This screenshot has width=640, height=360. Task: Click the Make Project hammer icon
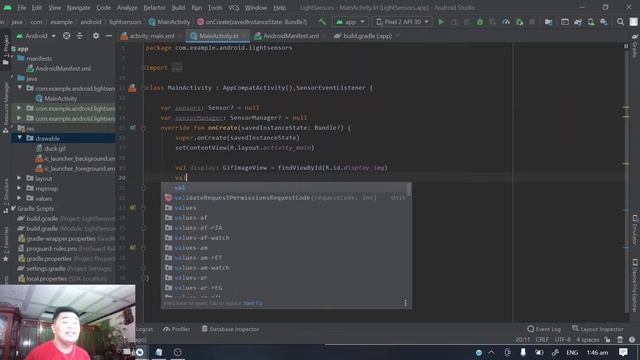pos(322,22)
